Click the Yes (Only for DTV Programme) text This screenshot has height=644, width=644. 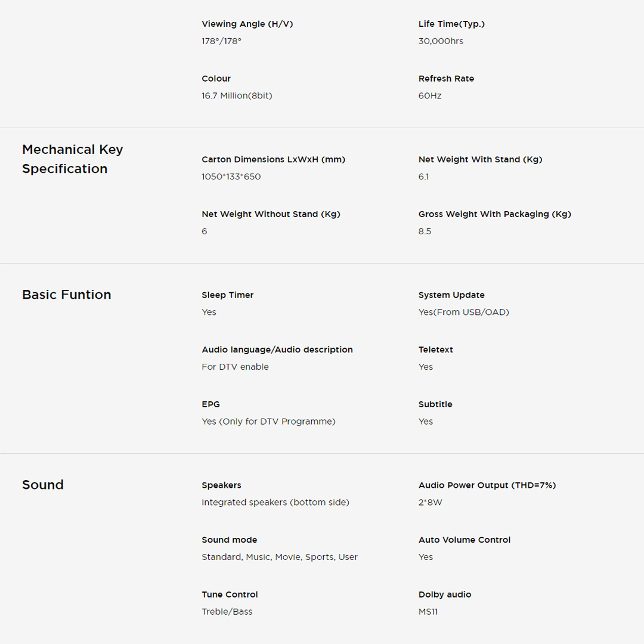point(268,422)
